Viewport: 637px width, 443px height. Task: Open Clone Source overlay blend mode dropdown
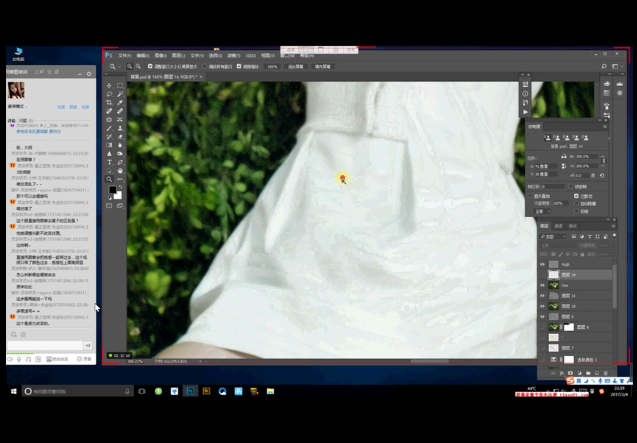pyautogui.click(x=542, y=211)
